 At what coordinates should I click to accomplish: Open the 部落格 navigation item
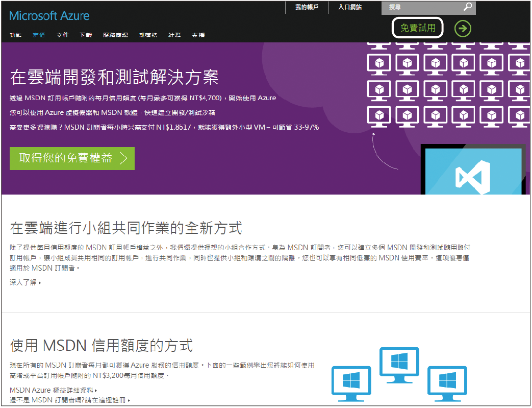coord(148,35)
